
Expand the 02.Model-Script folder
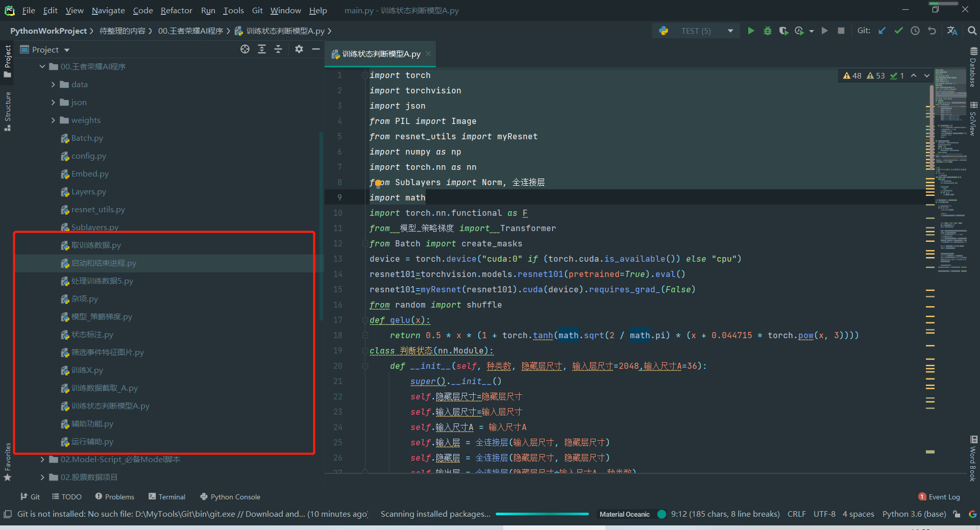pos(42,460)
